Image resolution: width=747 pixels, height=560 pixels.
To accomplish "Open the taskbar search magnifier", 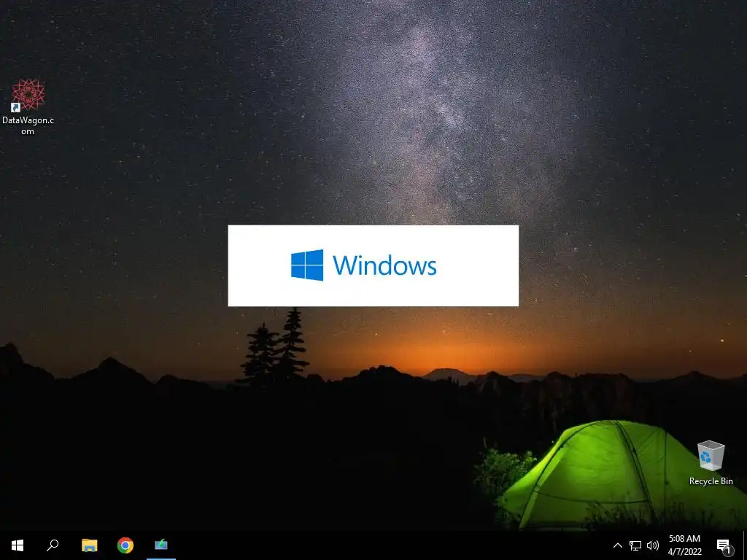I will (53, 545).
